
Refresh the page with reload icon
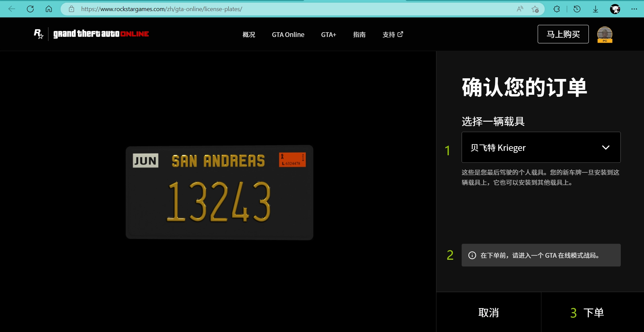click(30, 9)
